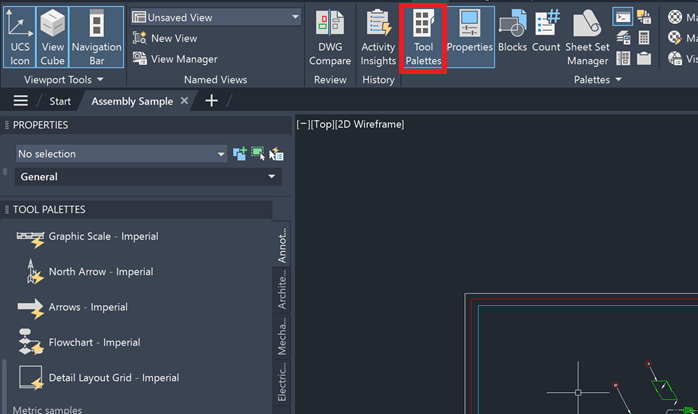Image resolution: width=698 pixels, height=414 pixels.
Task: Select Graphic Scale - Imperial tool
Action: pyautogui.click(x=87, y=236)
